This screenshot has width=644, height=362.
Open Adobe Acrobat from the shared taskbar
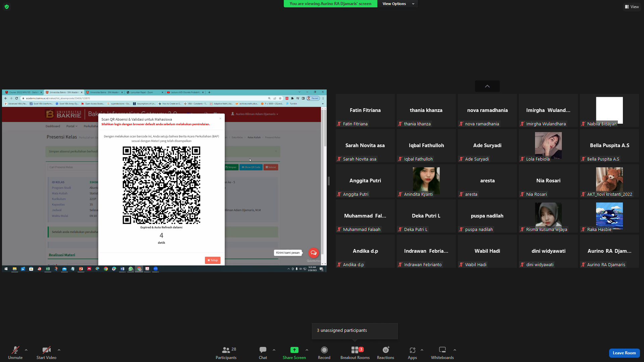coord(147,269)
